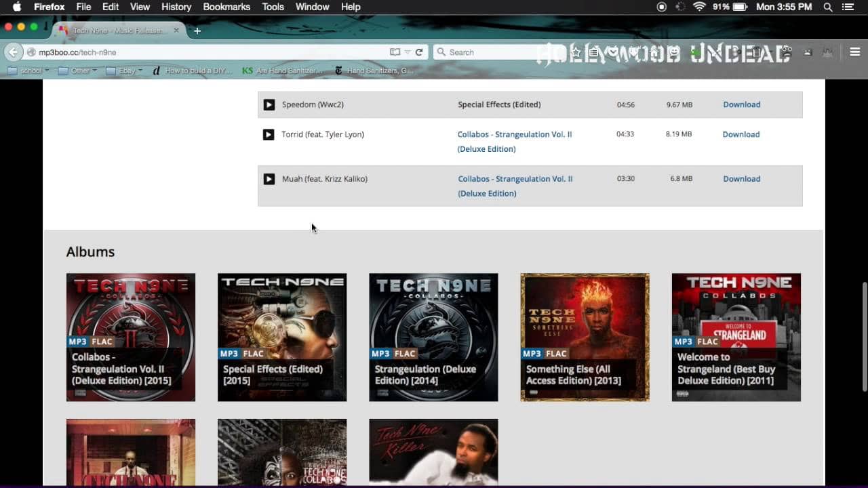Open the Bookmarks menu
The image size is (868, 488).
point(227,7)
